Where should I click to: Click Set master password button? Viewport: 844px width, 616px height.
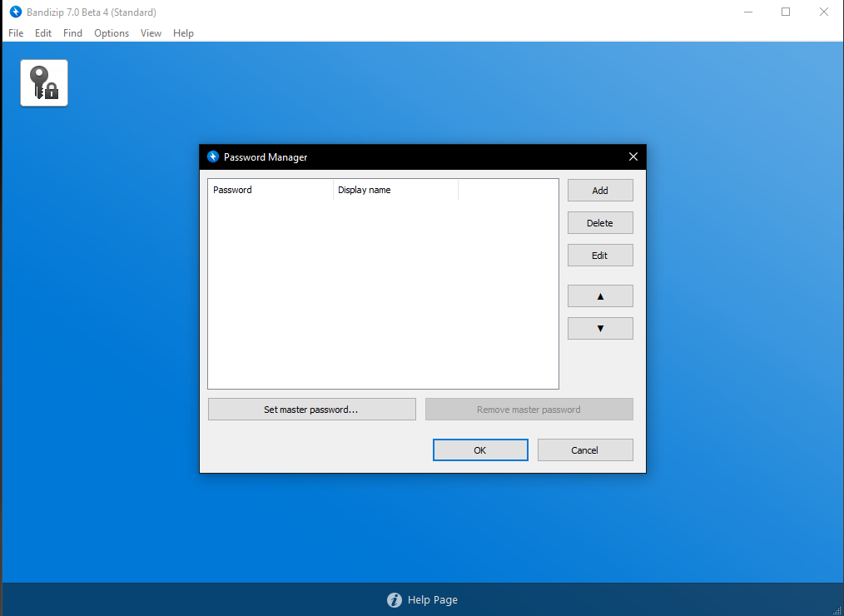pyautogui.click(x=311, y=410)
